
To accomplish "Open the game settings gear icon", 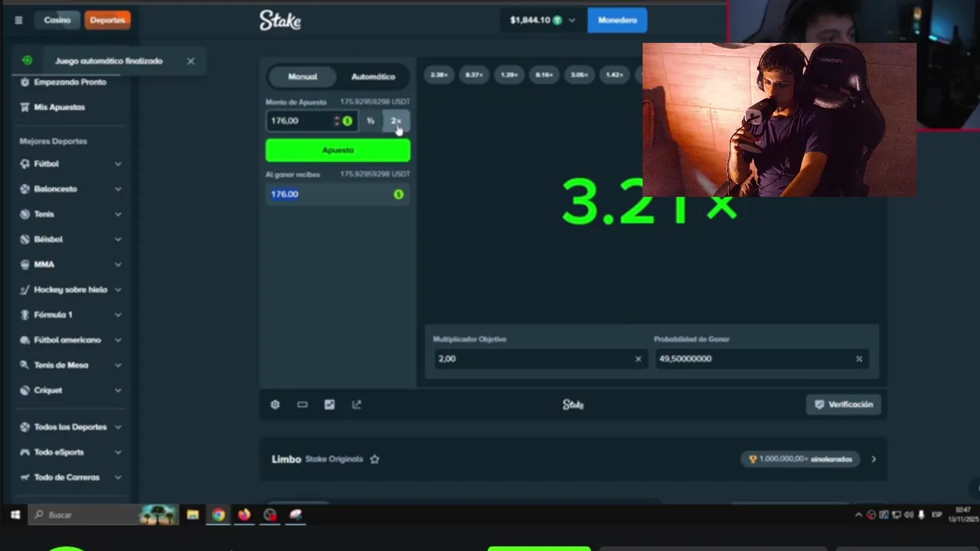I will coord(275,405).
